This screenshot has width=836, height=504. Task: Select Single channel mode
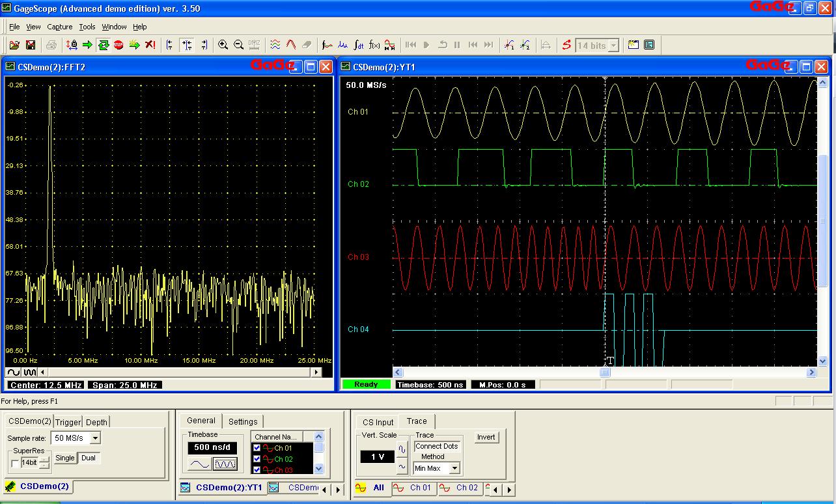tap(64, 458)
